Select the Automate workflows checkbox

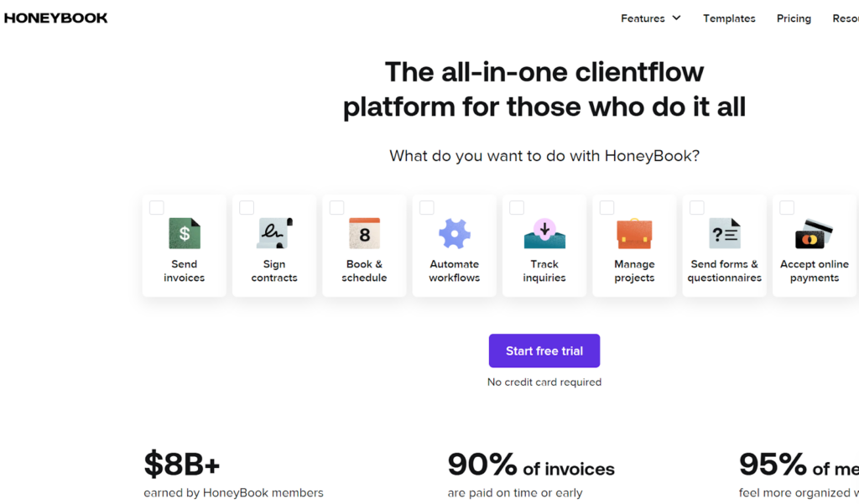click(427, 208)
